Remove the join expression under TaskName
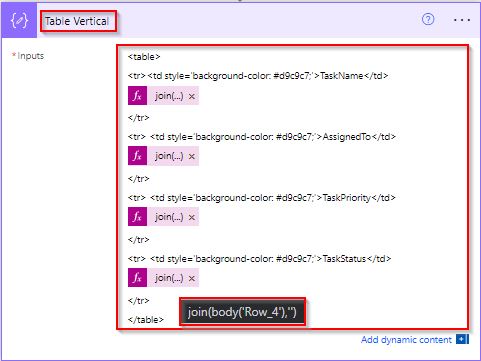The image size is (481, 361). pyautogui.click(x=192, y=96)
